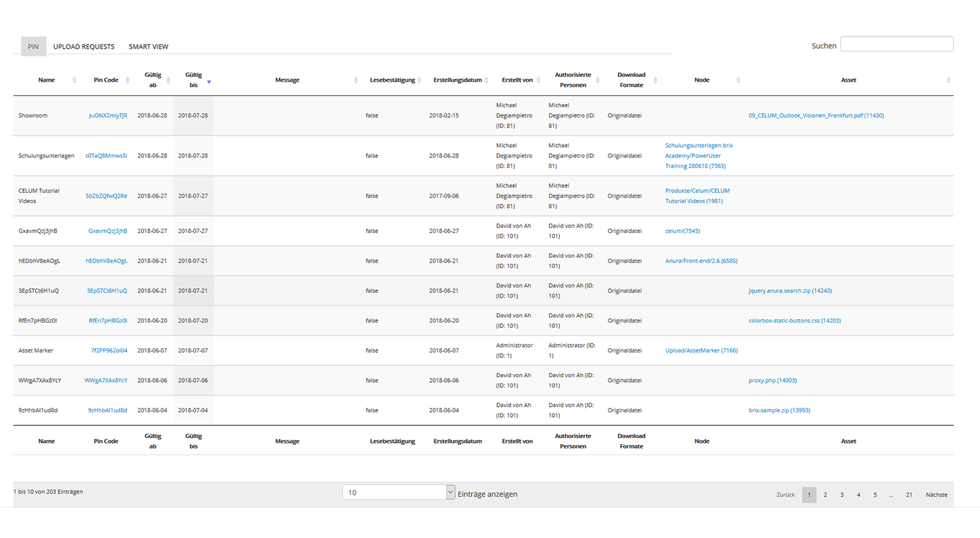
Task: Sort by the top Erstellt von header
Action: point(517,80)
